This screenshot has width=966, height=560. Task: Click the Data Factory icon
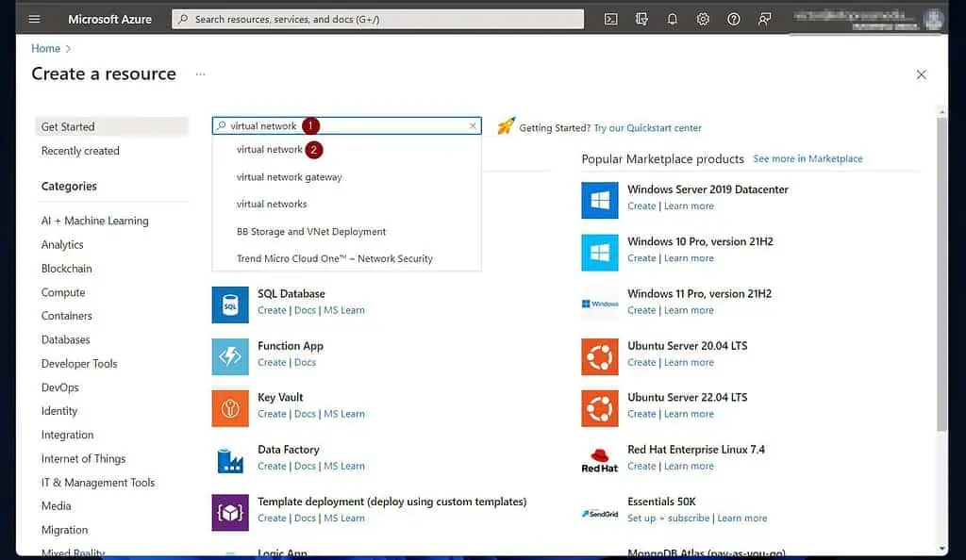232,460
